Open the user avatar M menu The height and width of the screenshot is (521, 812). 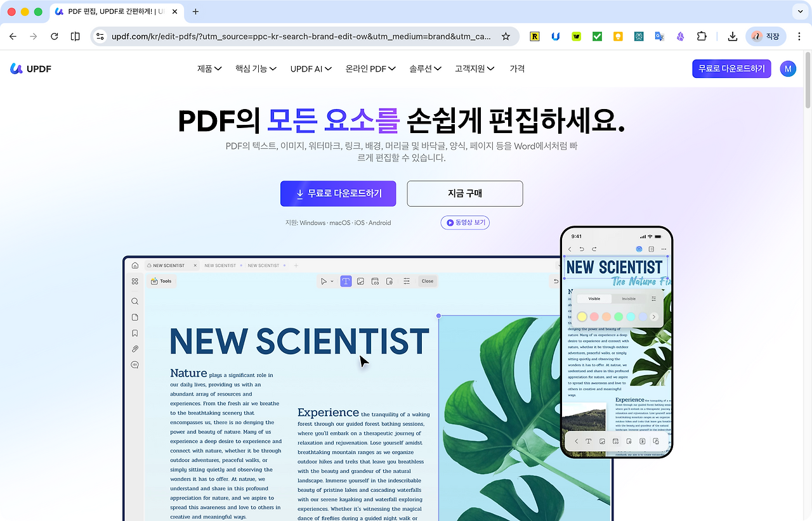[788, 69]
